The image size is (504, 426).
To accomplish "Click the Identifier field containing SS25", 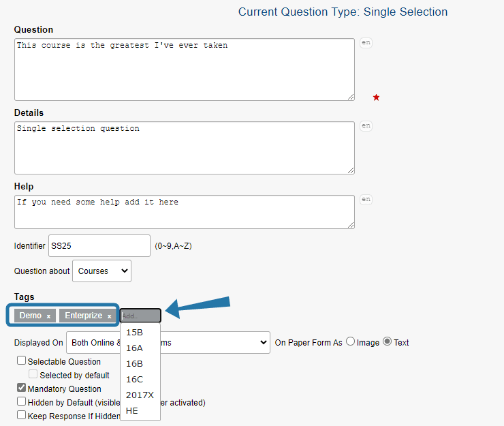I will 99,246.
